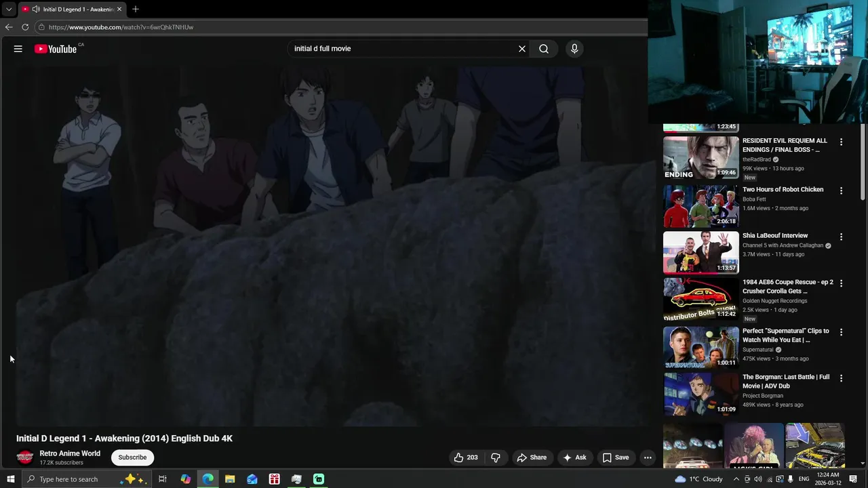Click the browser address bar URL
This screenshot has width=868, height=488.
(121, 27)
